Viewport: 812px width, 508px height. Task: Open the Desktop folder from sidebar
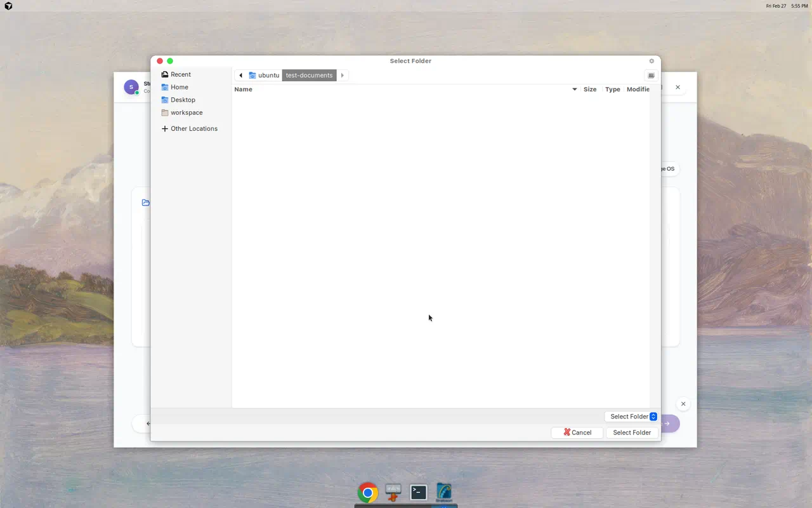183,100
